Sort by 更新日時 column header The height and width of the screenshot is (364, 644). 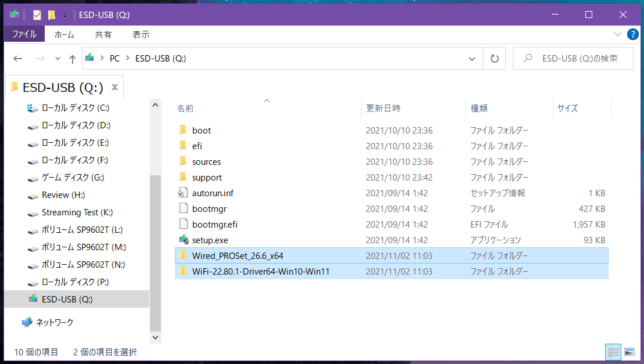pos(383,108)
